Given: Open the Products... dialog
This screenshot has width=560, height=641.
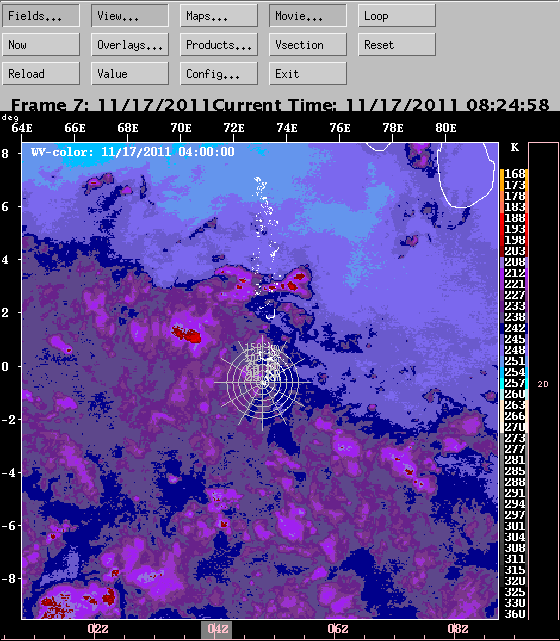Looking at the screenshot, I should pos(219,45).
